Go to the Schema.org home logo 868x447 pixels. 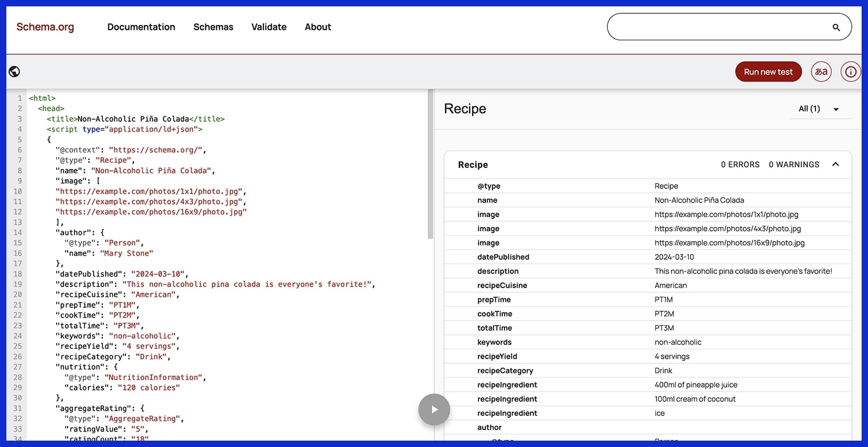(x=45, y=27)
